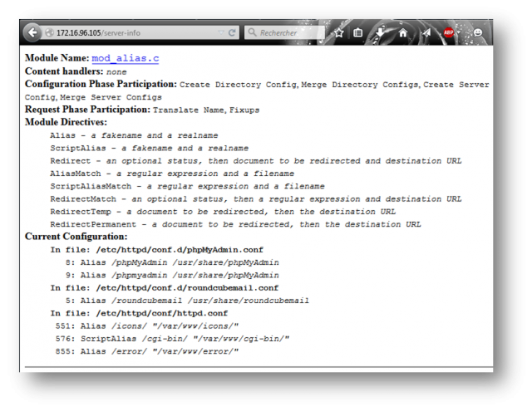Select the ScriptAlias directive line
532x411 pixels.
pyautogui.click(x=150, y=148)
